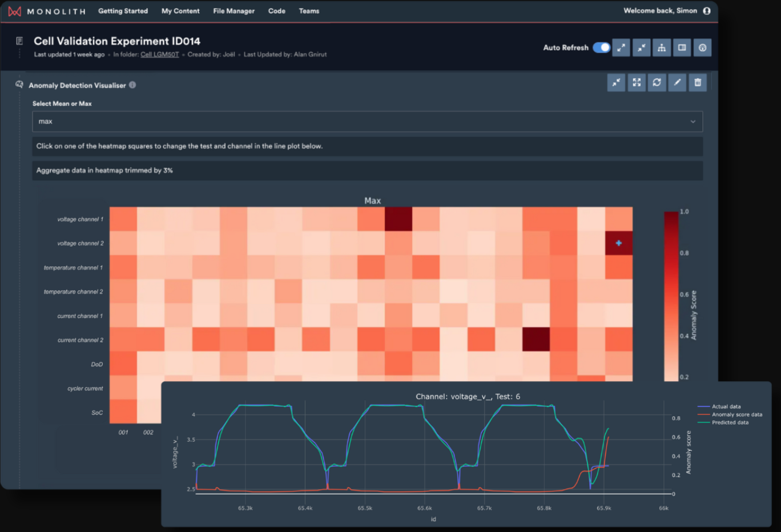Open the user profile menu next to Simon
The height and width of the screenshot is (532, 781).
707,11
